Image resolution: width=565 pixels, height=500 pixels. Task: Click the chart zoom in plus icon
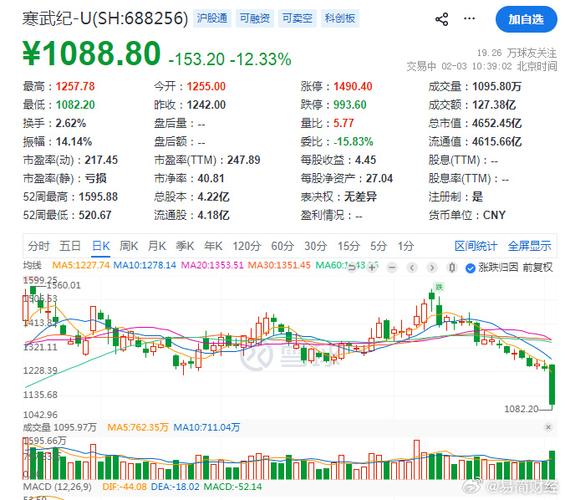tap(372, 268)
